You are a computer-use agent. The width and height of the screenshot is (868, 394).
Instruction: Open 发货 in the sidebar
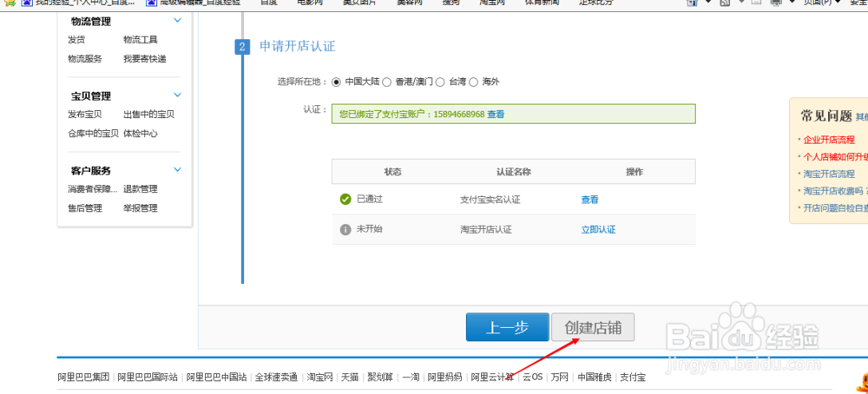coord(76,40)
